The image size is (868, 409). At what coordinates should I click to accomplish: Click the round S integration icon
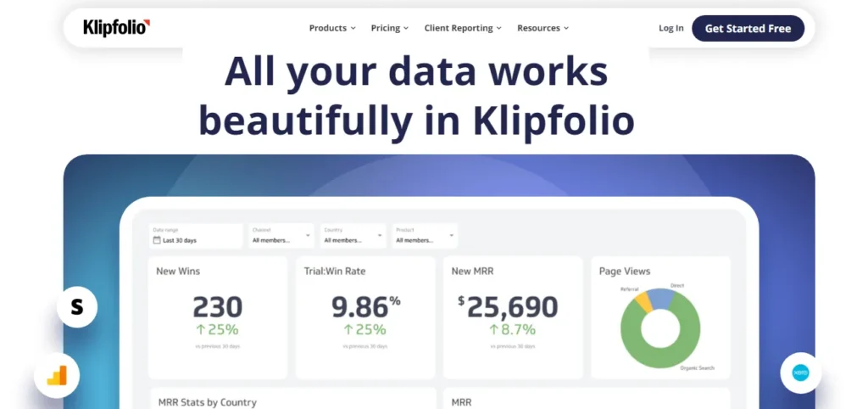click(x=77, y=307)
